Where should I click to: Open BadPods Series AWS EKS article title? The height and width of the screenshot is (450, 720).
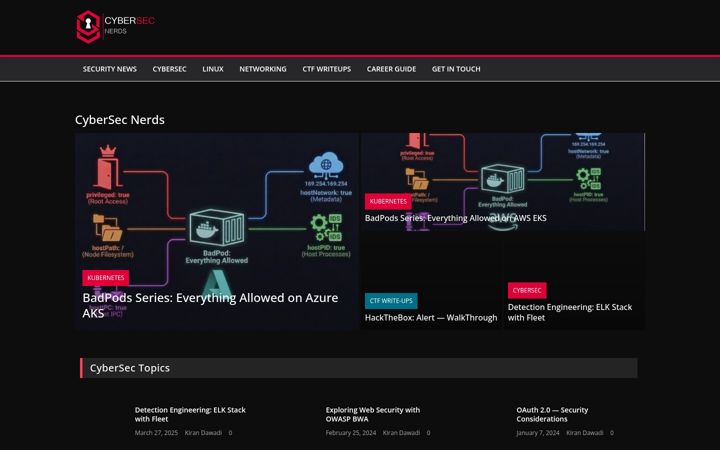coord(456,218)
